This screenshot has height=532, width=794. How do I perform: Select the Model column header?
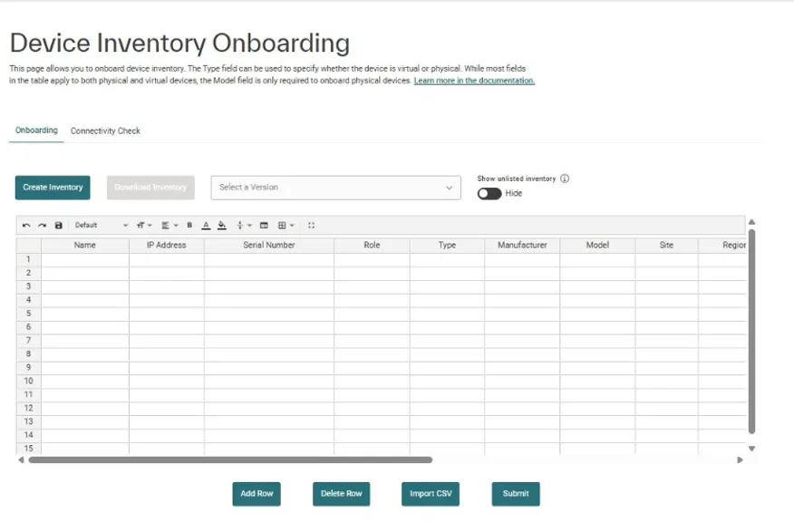point(597,245)
